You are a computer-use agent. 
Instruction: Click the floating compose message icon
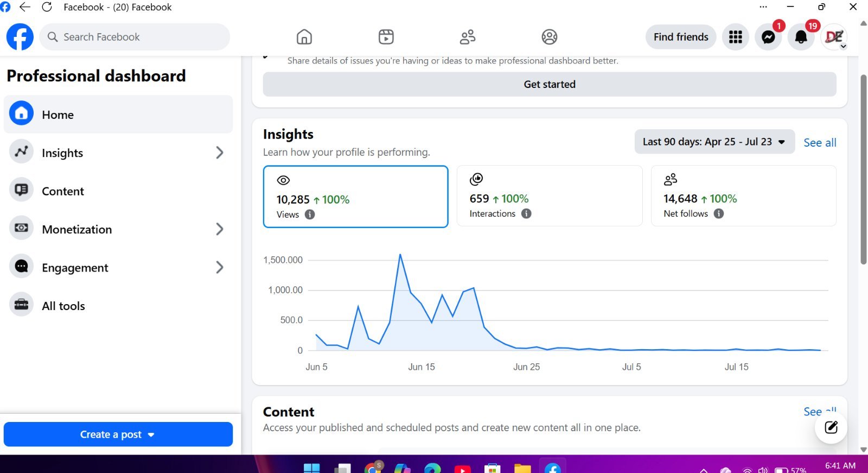[831, 427]
